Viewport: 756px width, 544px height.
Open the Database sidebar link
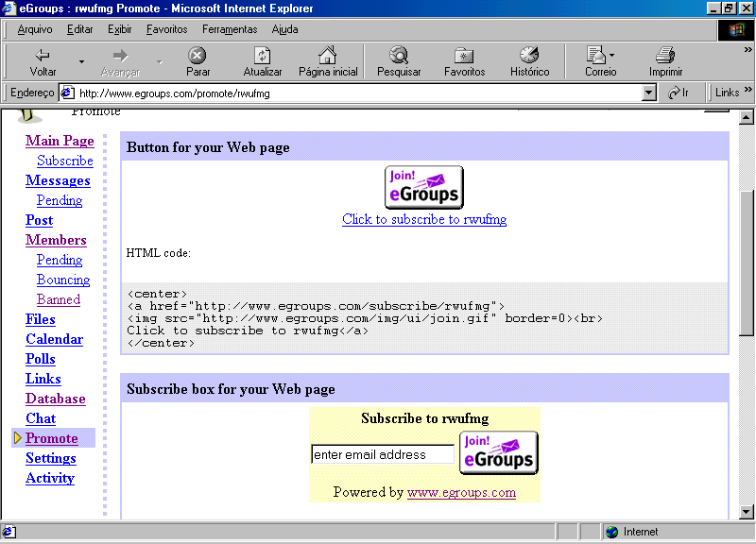[x=56, y=399]
